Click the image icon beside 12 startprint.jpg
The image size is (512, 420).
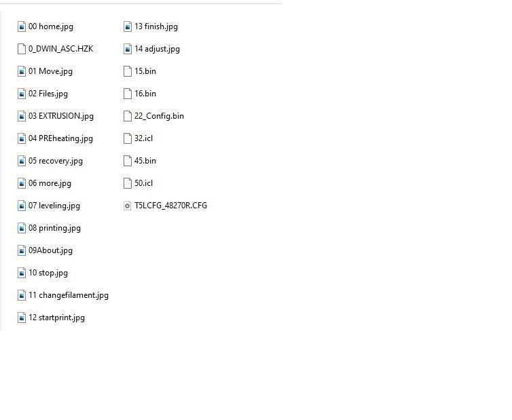[22, 318]
